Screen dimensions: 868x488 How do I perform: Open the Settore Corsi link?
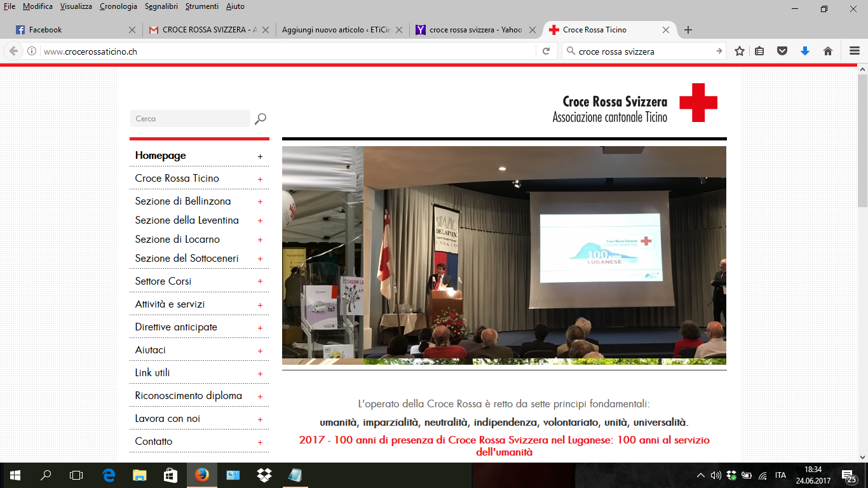163,281
